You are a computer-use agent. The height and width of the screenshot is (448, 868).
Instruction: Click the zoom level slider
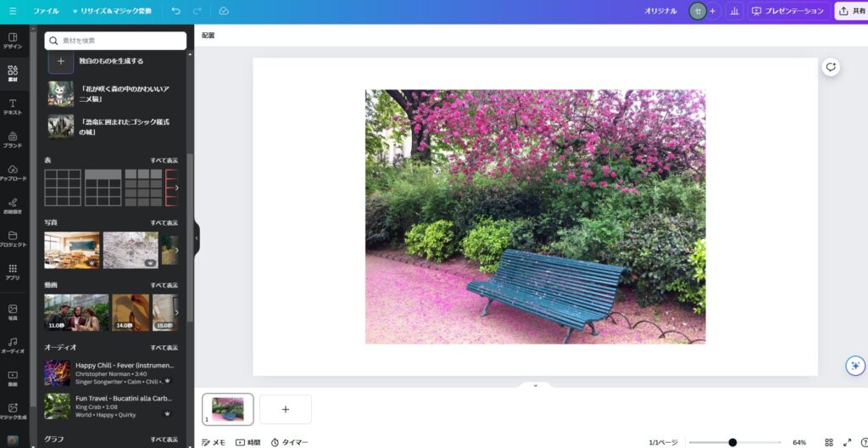point(732,442)
